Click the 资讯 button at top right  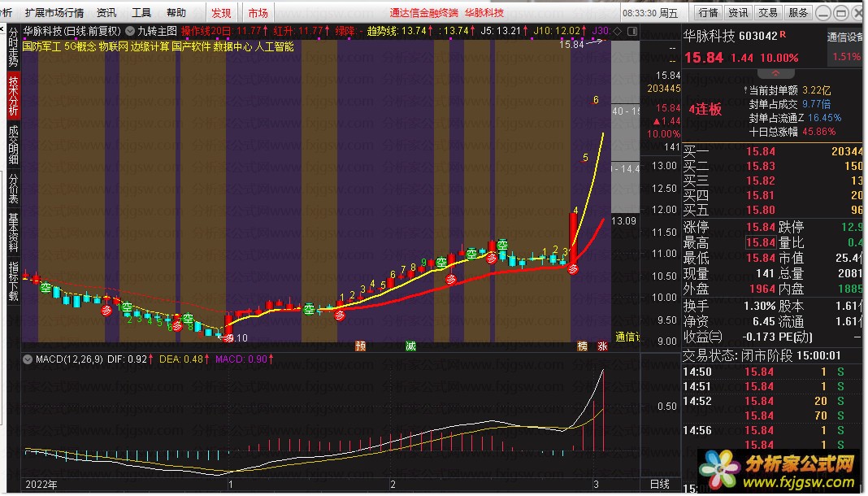[738, 12]
